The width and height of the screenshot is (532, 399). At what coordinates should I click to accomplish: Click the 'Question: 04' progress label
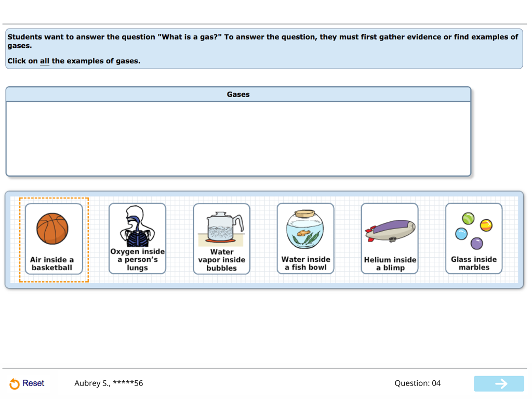(x=417, y=383)
